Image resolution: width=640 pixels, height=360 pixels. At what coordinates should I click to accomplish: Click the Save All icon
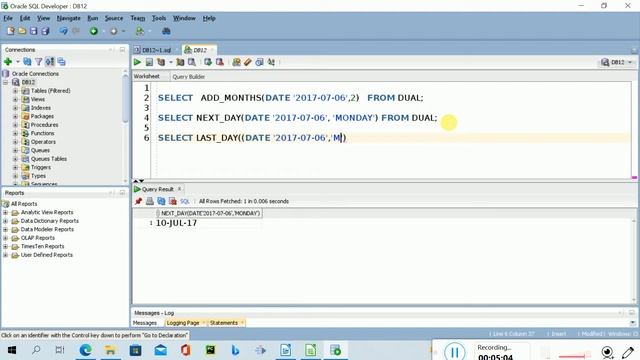tap(45, 31)
